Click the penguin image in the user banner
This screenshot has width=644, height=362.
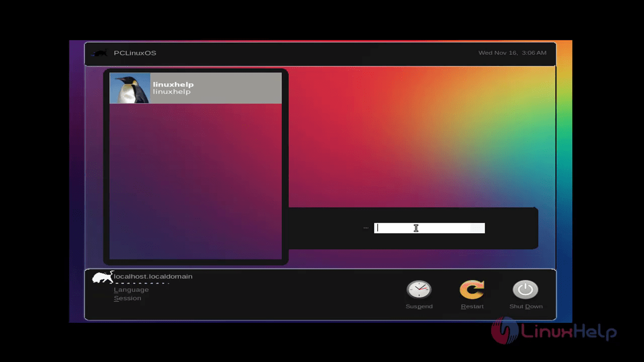[x=129, y=88]
